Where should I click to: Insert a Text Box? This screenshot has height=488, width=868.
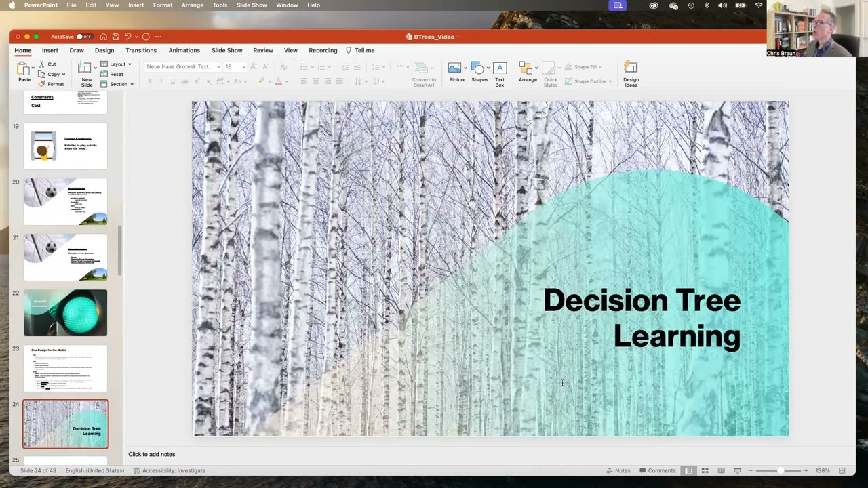pos(500,74)
